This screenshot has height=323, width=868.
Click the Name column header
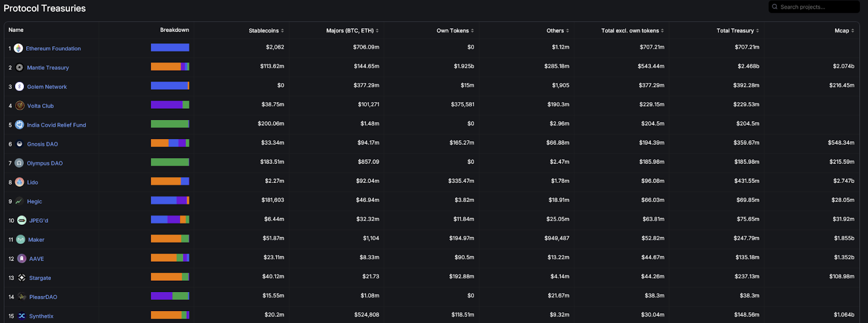[x=16, y=30]
